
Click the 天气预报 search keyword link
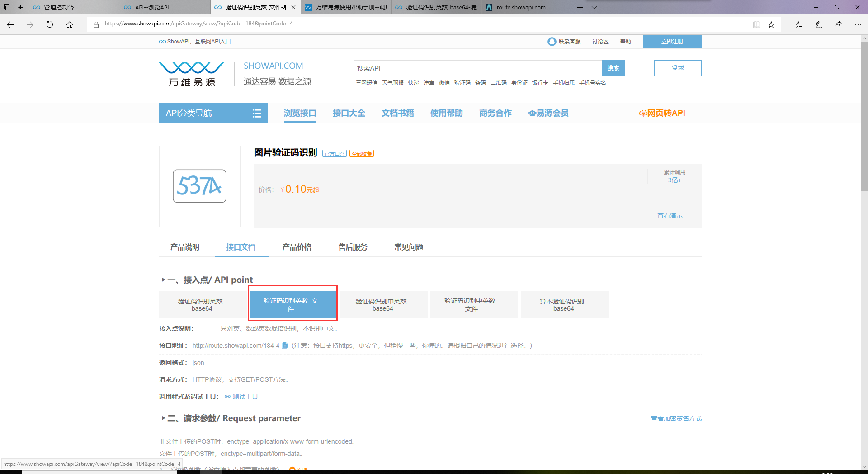click(x=393, y=83)
